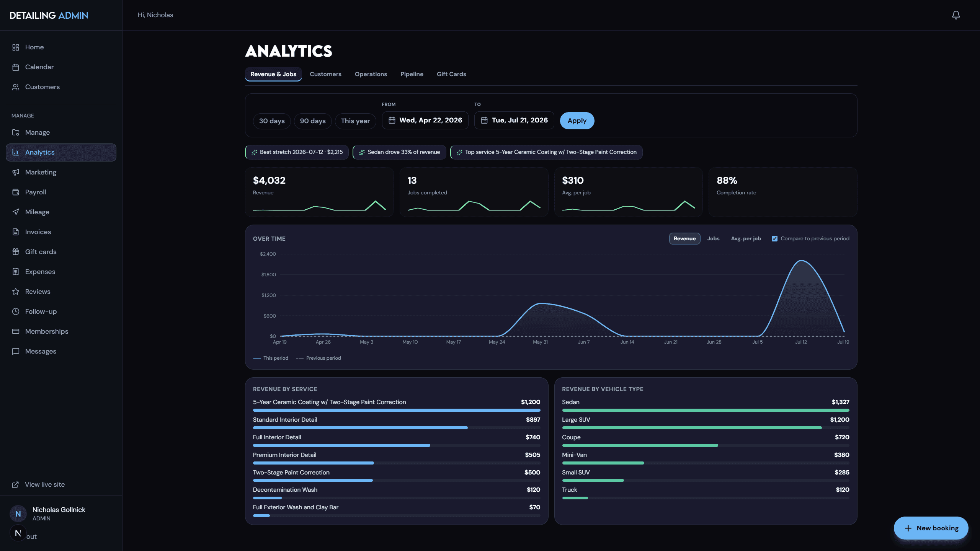Click the Coupe $720 value
The height and width of the screenshot is (551, 980).
click(842, 437)
